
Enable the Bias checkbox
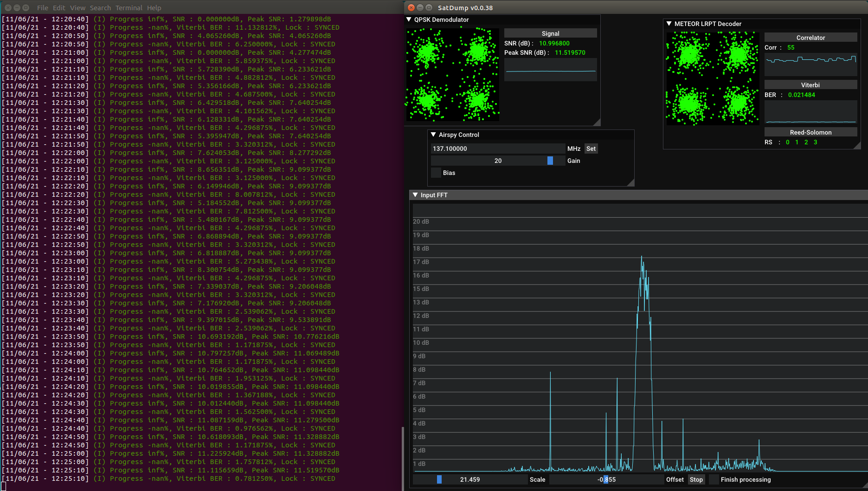tap(436, 172)
